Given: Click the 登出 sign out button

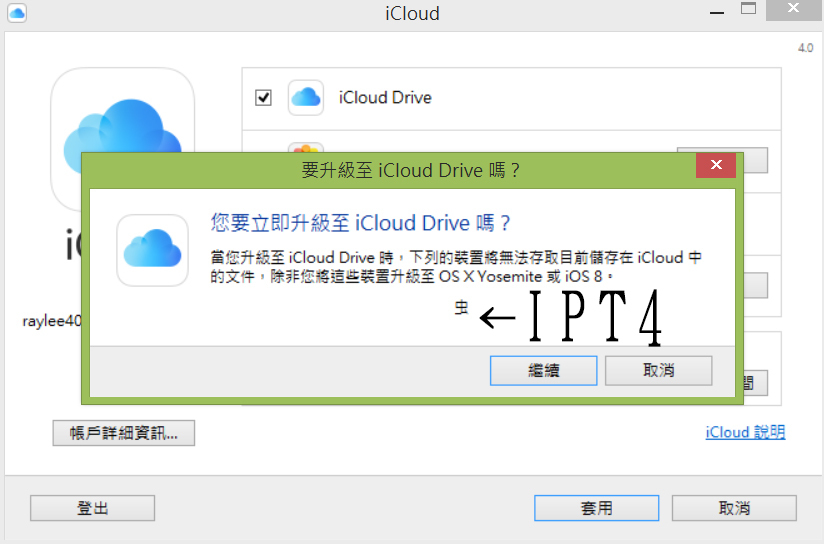Looking at the screenshot, I should 92,508.
